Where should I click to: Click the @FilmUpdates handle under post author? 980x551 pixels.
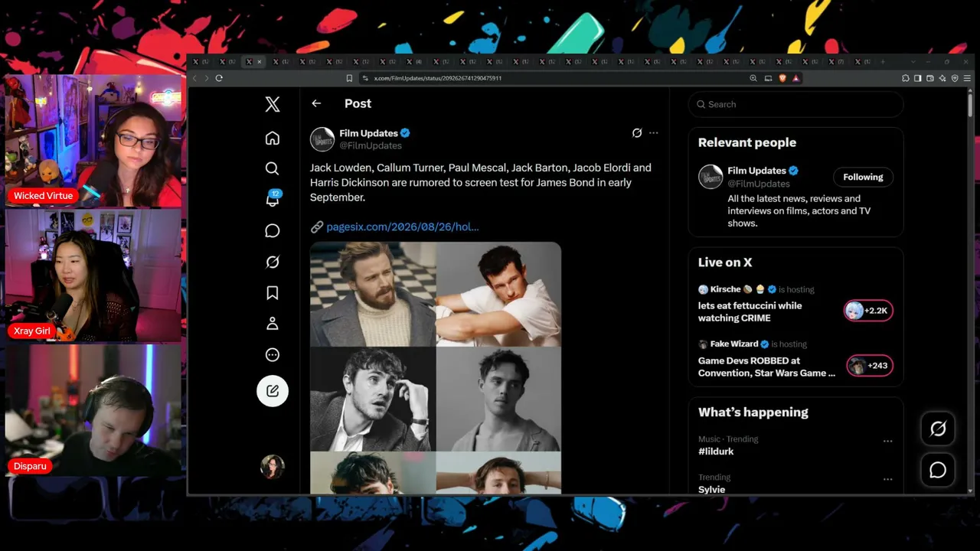pos(371,145)
